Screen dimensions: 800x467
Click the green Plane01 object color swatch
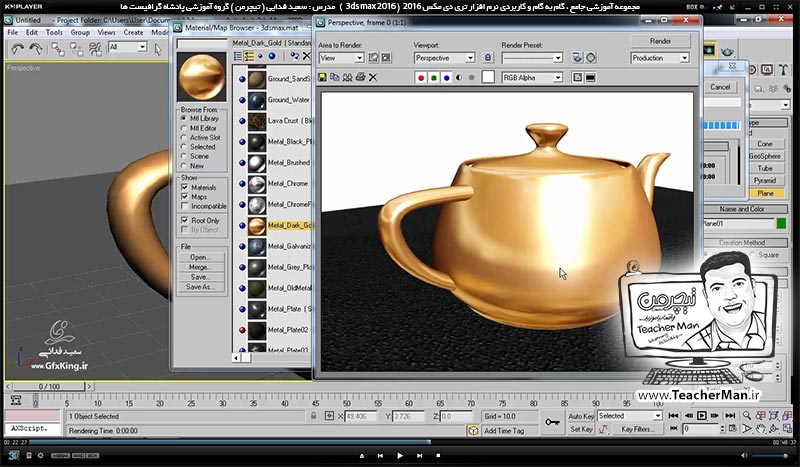click(x=781, y=224)
